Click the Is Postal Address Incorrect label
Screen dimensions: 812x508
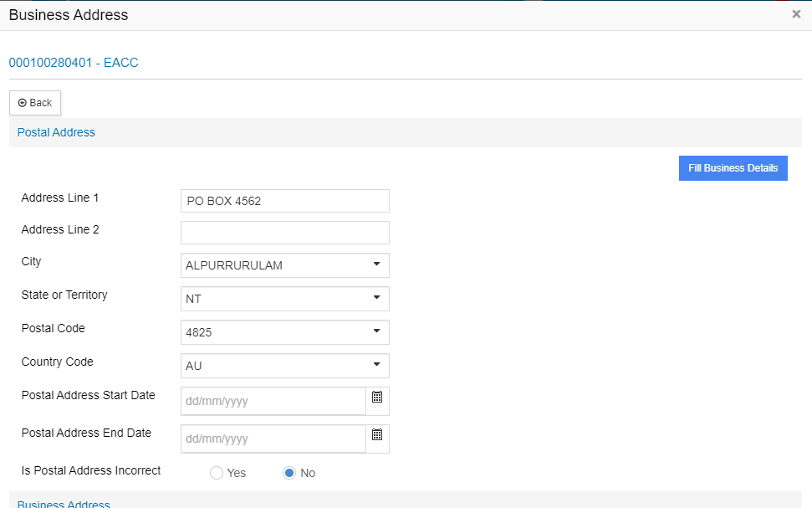pyautogui.click(x=91, y=470)
